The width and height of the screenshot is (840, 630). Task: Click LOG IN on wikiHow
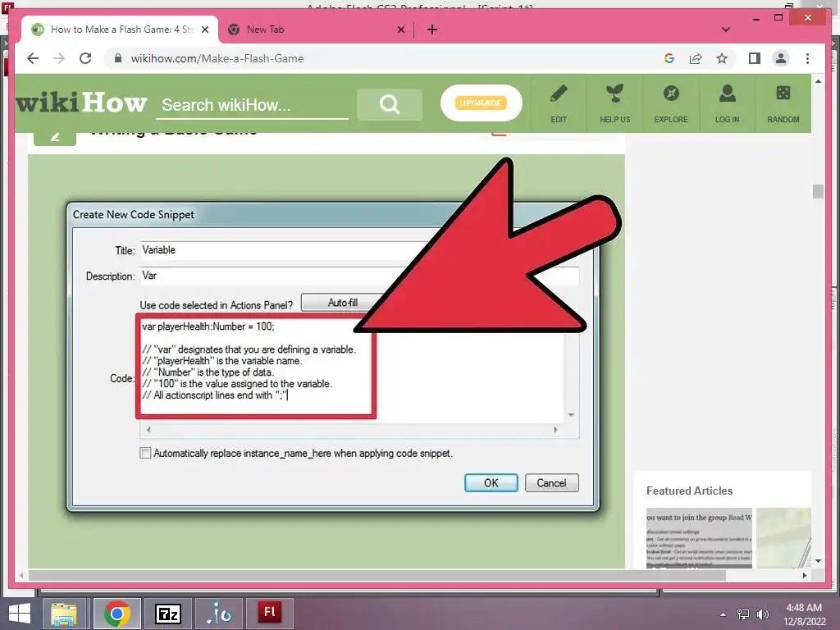727,103
